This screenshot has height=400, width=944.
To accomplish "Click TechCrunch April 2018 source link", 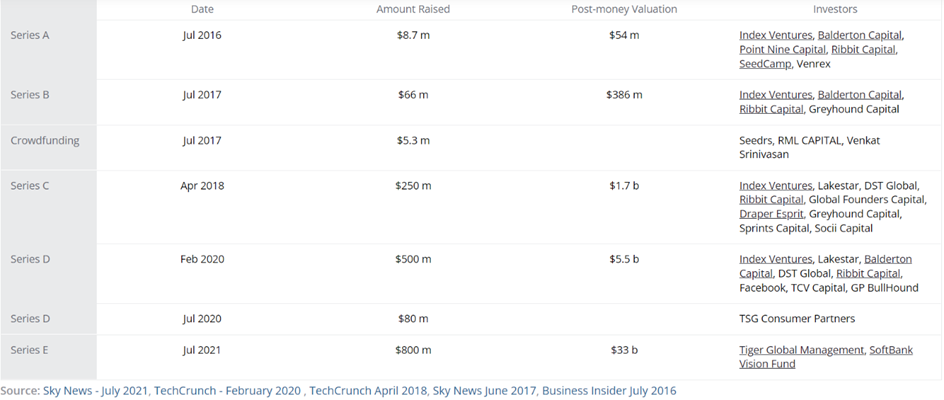I will (368, 391).
